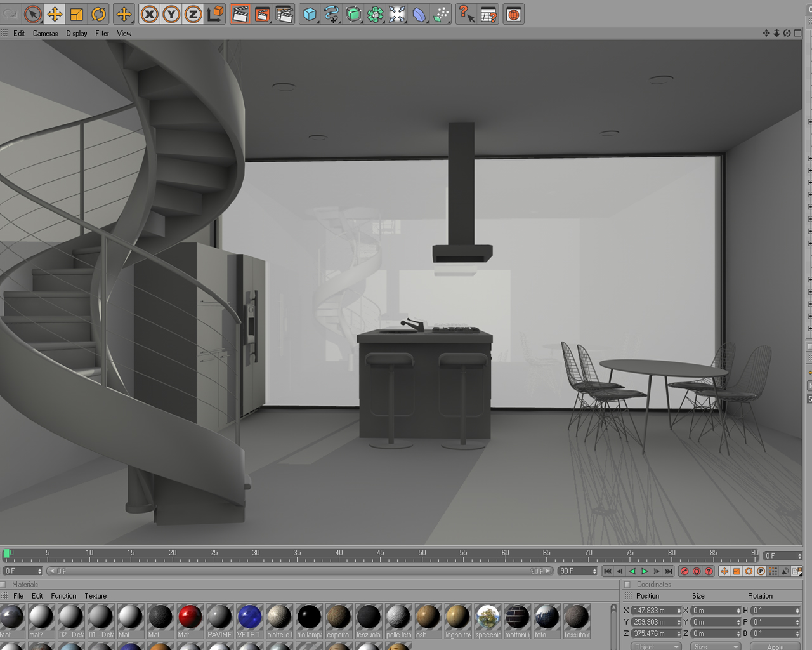Open the web browser globe icon
This screenshot has height=650, width=812.
pos(514,13)
